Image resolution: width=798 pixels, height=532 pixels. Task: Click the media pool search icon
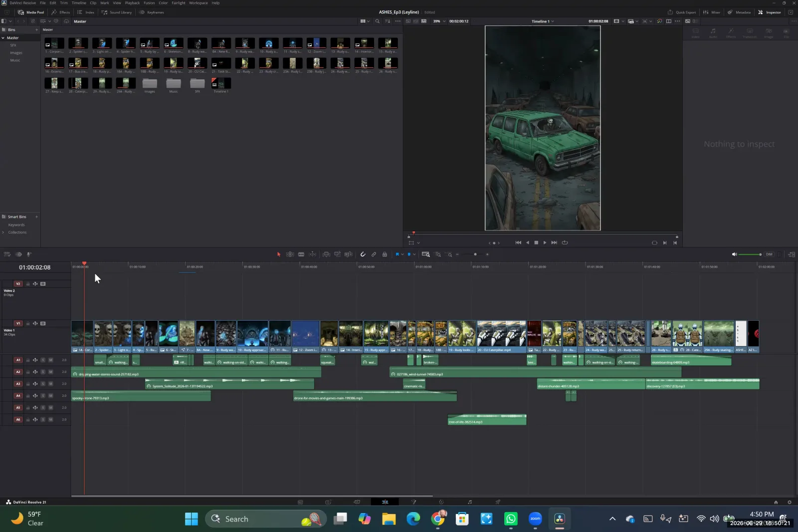[x=378, y=21]
